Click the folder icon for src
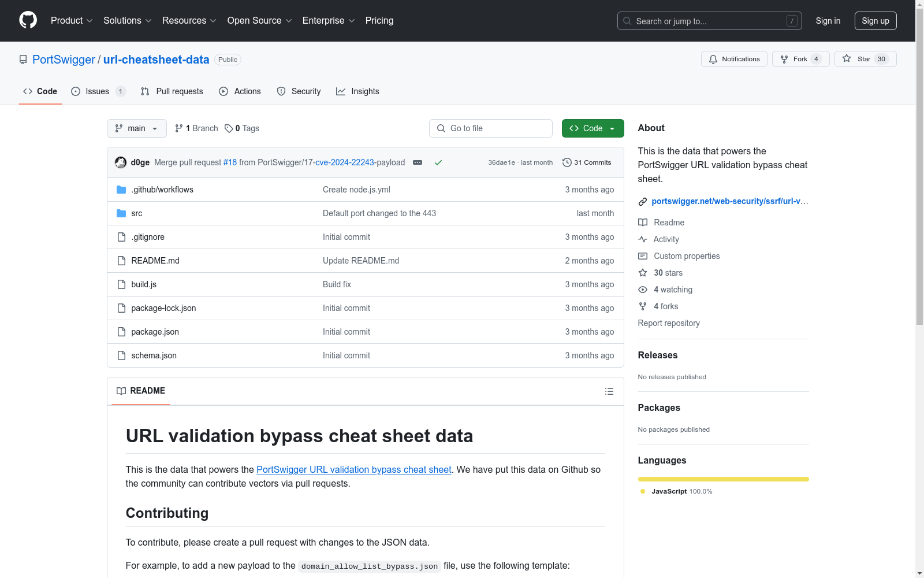The image size is (924, 578). click(121, 213)
